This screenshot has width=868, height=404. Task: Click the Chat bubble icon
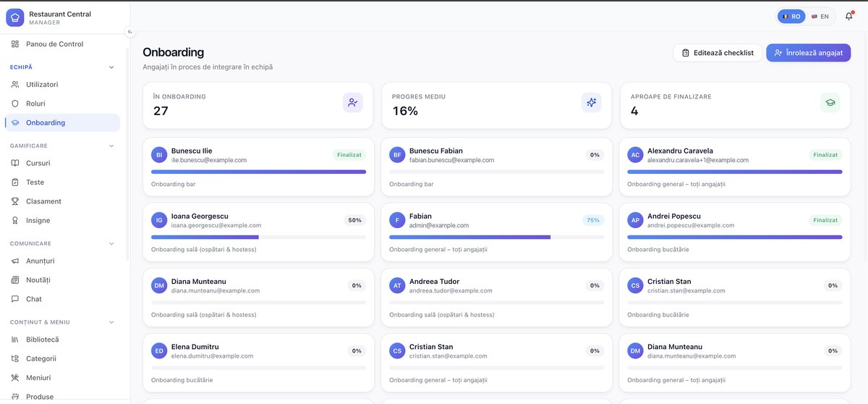point(15,299)
